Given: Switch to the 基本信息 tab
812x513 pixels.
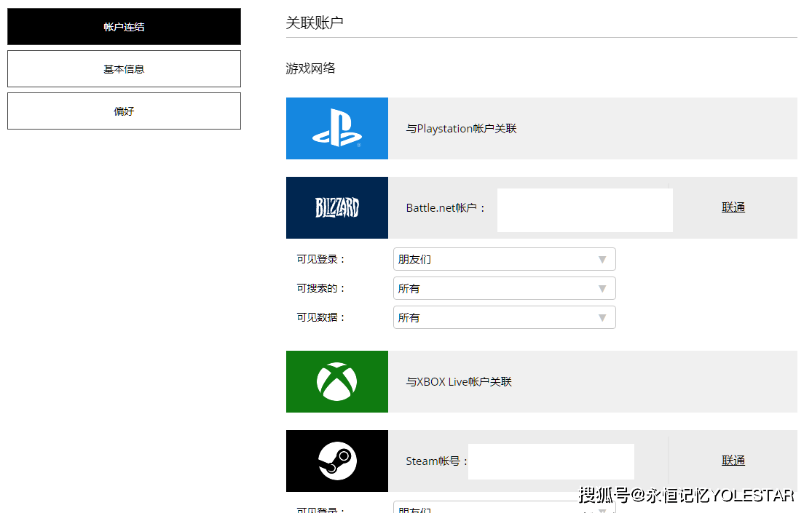Looking at the screenshot, I should click(124, 69).
